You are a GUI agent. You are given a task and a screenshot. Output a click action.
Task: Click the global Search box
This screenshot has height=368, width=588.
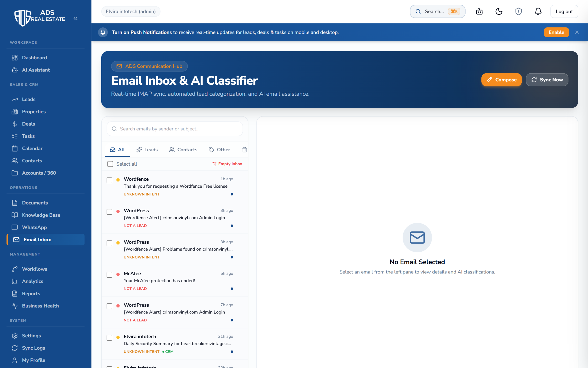[x=438, y=11]
